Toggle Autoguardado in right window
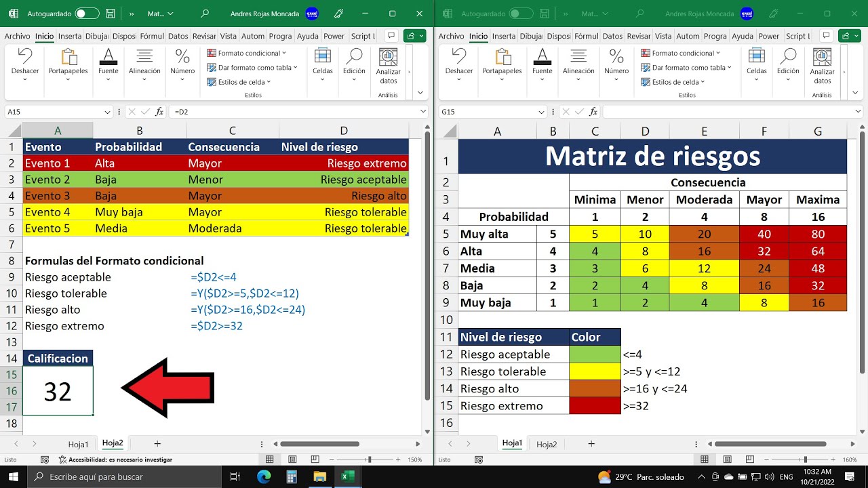Screen dimensions: 868x488 click(x=521, y=14)
